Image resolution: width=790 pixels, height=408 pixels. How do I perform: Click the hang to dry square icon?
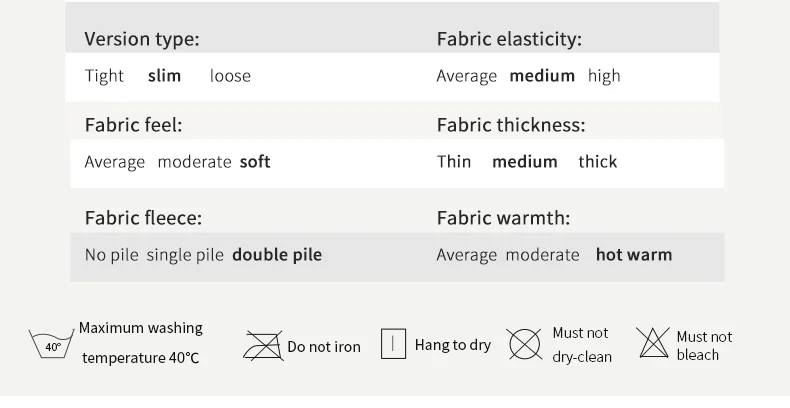pos(393,344)
